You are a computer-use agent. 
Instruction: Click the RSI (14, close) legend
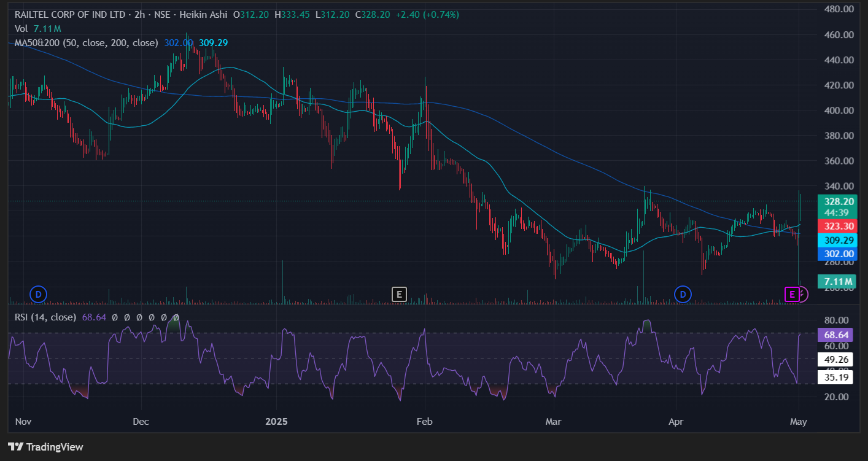45,317
